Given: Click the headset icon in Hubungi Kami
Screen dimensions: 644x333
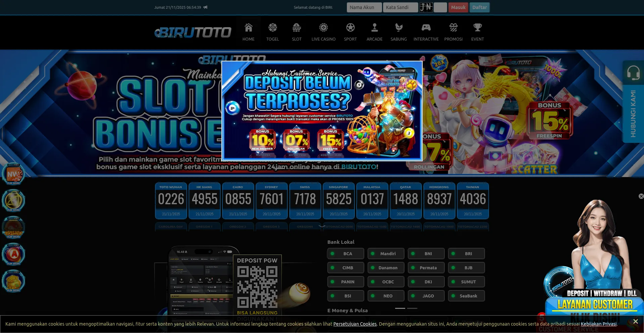Looking at the screenshot, I should tap(633, 73).
